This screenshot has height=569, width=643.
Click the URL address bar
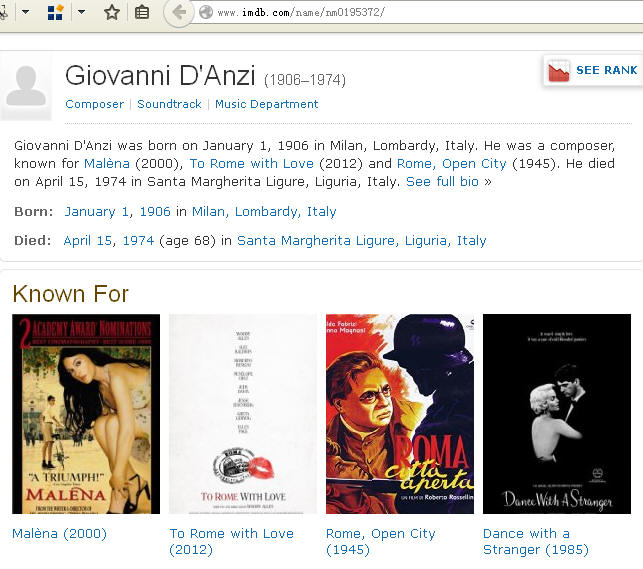[418, 12]
